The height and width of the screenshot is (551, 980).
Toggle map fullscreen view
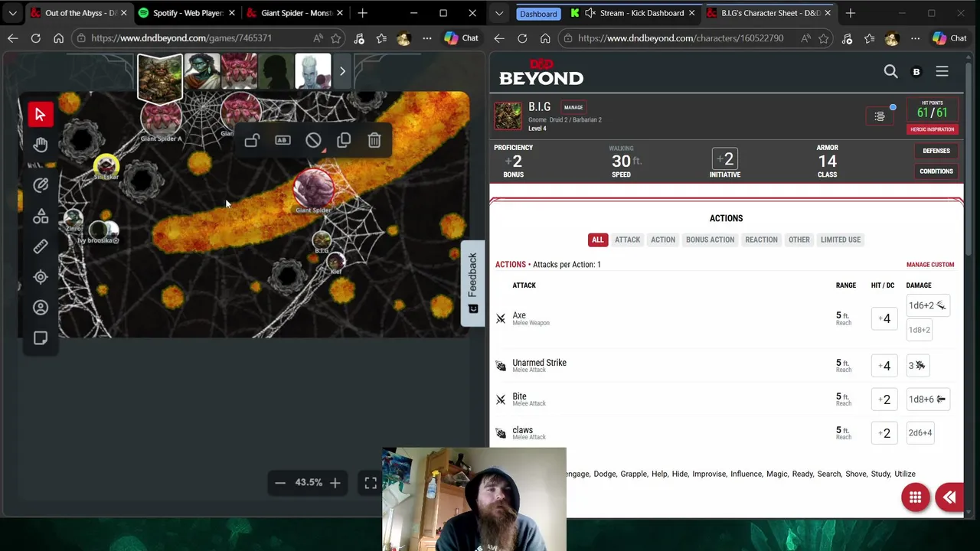point(371,482)
